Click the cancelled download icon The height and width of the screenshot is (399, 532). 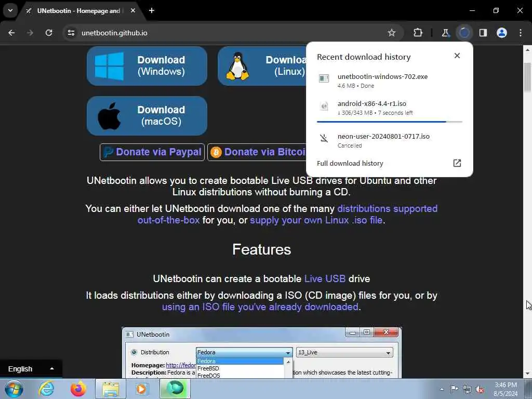(x=324, y=138)
